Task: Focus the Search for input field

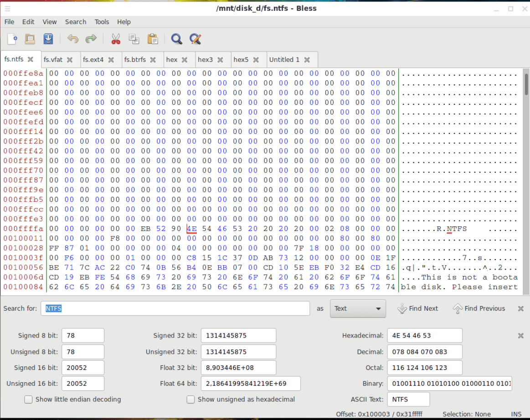Action: point(175,308)
